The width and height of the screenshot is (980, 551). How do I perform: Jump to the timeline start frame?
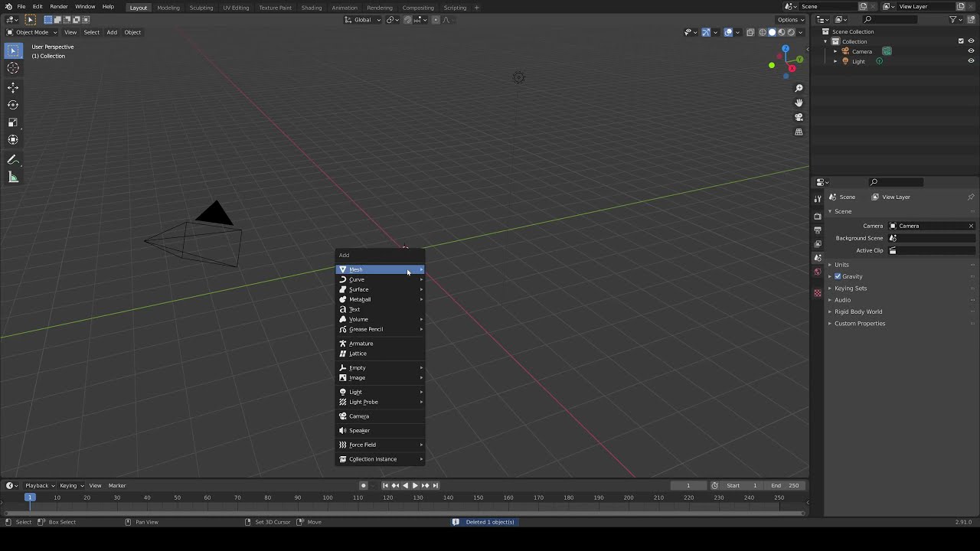coord(385,485)
